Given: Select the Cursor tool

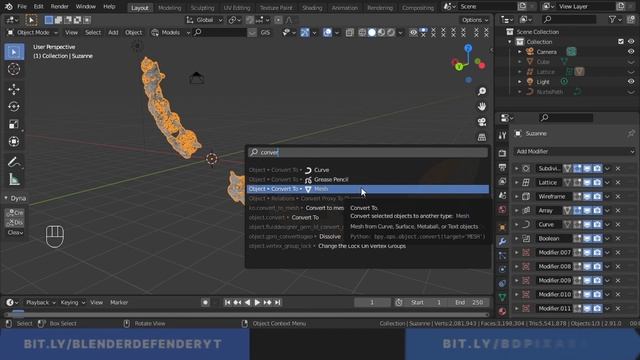Looking at the screenshot, I should 14,69.
